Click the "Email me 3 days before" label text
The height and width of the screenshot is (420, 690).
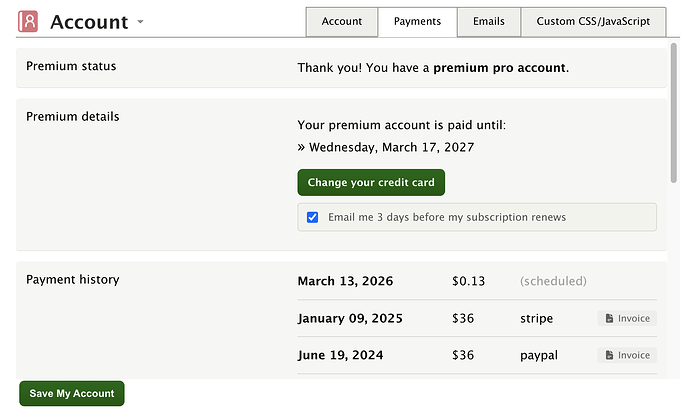click(447, 217)
